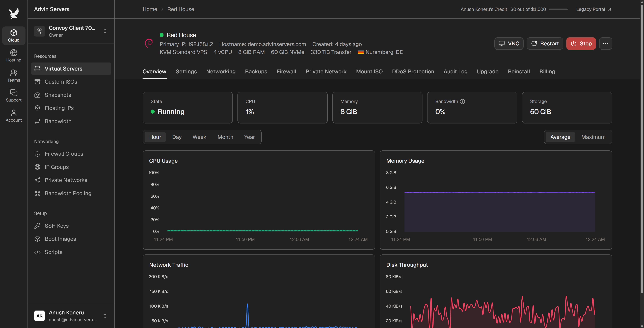Open Floating IPs in the sidebar
The image size is (644, 328).
point(71,108)
